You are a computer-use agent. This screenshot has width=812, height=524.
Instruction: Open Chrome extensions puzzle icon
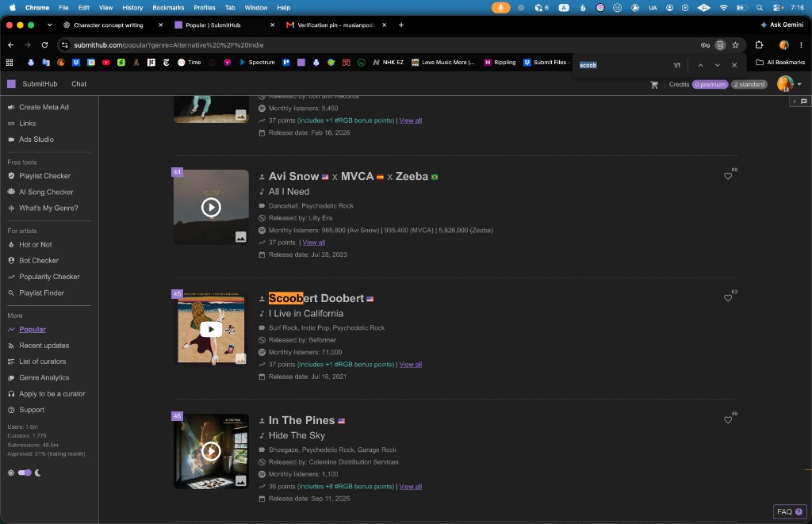(x=759, y=45)
